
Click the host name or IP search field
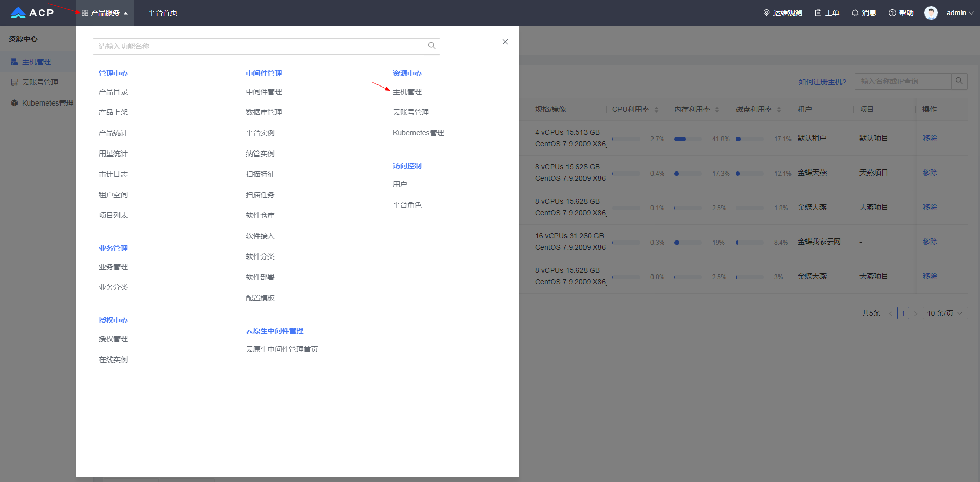pyautogui.click(x=903, y=81)
